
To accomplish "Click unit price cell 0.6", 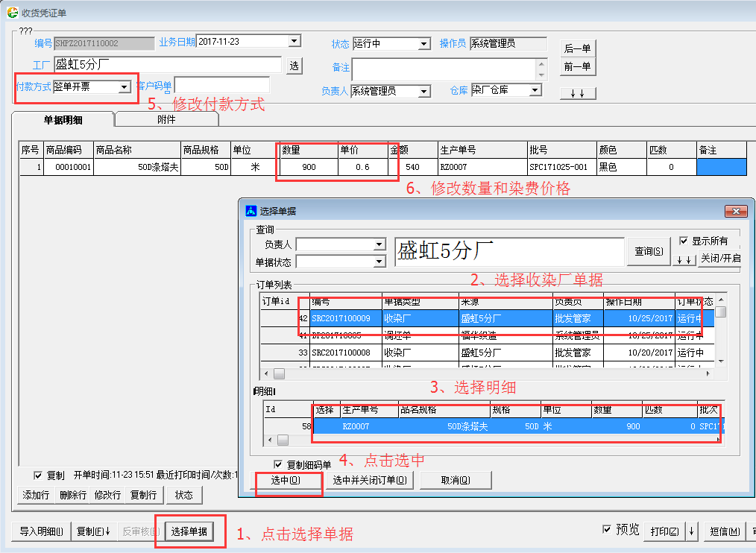I will pos(362,167).
